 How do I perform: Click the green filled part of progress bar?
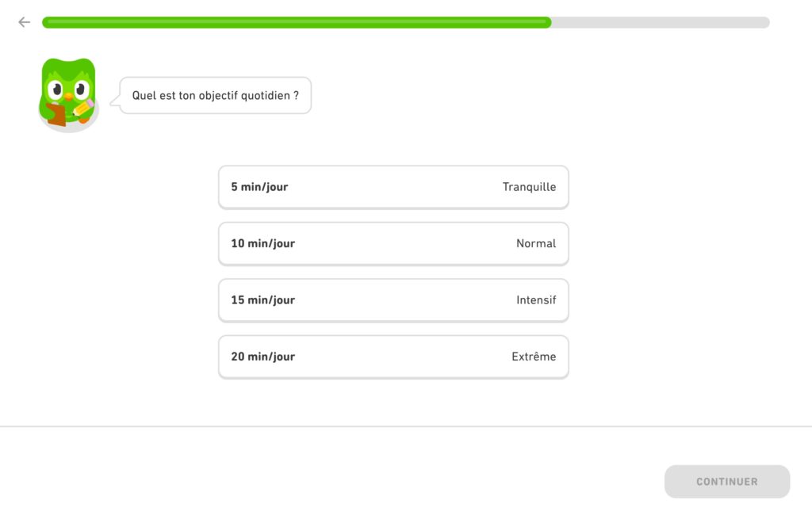(x=297, y=22)
